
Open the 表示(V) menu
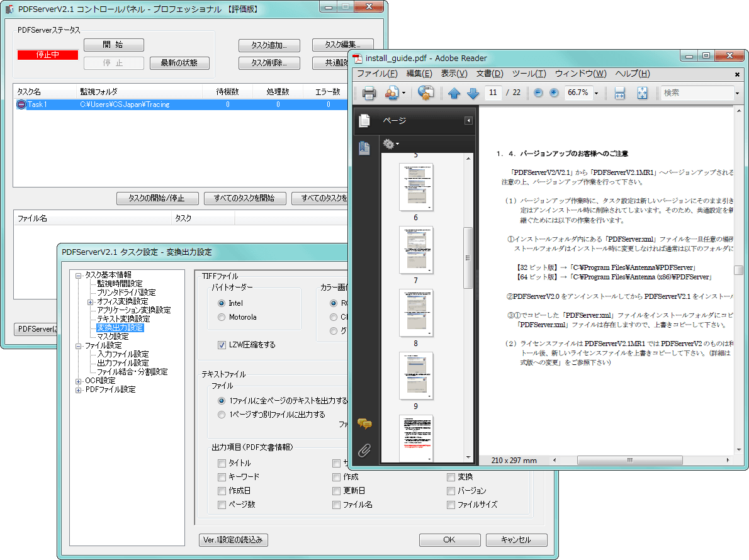pos(454,74)
